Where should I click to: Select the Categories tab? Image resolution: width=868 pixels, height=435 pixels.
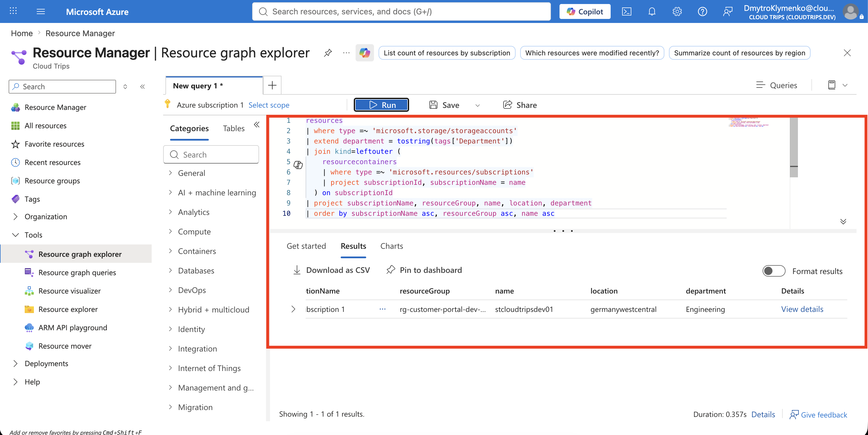point(189,128)
